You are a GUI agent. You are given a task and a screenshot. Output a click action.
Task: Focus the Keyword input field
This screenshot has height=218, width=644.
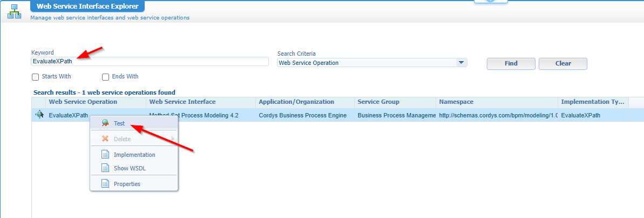point(150,62)
